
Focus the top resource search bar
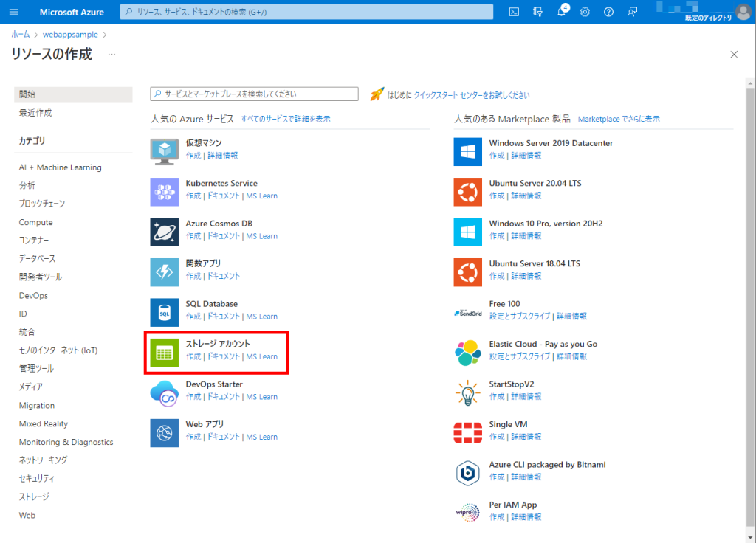pos(306,12)
